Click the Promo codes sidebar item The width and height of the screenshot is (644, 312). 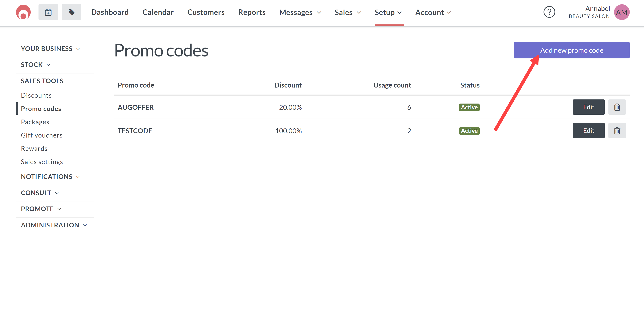pos(41,108)
